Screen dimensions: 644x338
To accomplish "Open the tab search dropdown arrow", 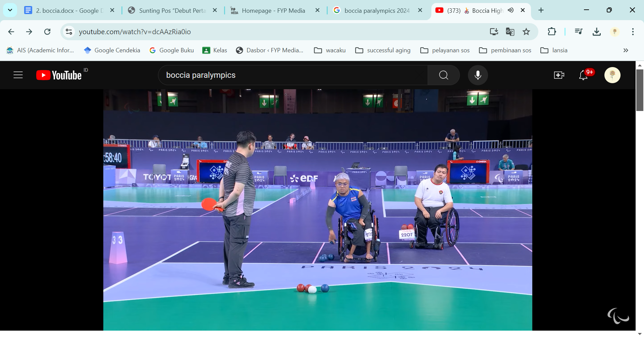I will 10,10.
